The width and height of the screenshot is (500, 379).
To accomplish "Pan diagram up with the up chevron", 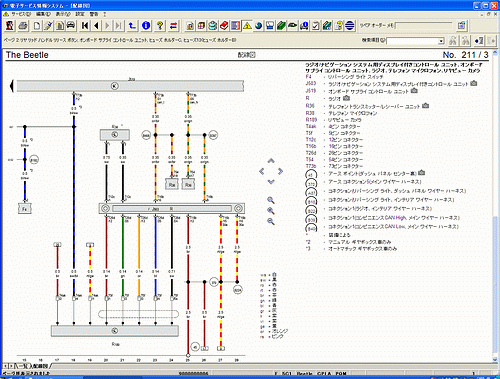I will [271, 161].
